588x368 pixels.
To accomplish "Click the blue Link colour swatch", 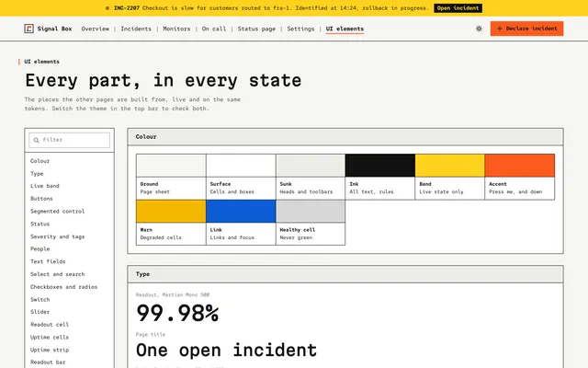I will coord(241,212).
